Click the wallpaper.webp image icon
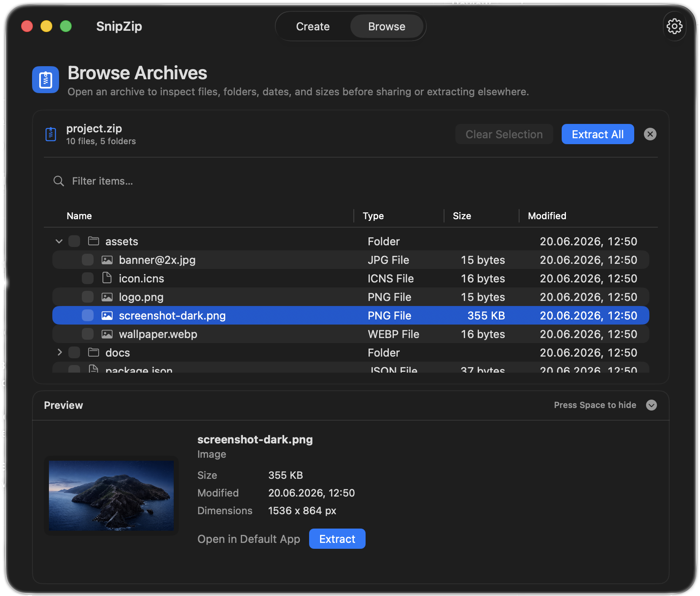 tap(107, 334)
